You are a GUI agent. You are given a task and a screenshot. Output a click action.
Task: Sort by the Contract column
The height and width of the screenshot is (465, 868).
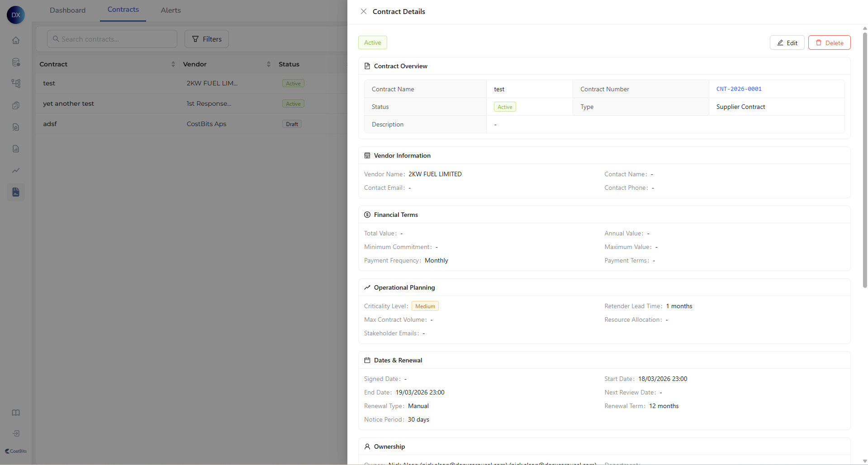173,64
